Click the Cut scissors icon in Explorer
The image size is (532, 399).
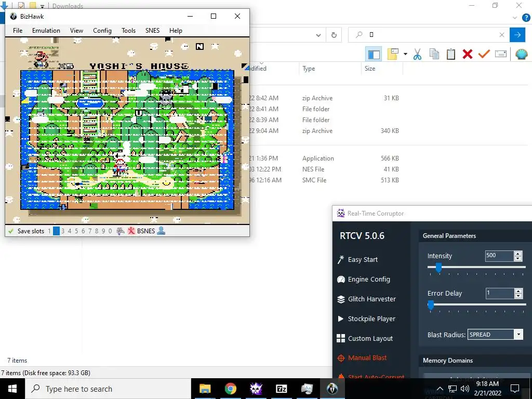coord(417,54)
